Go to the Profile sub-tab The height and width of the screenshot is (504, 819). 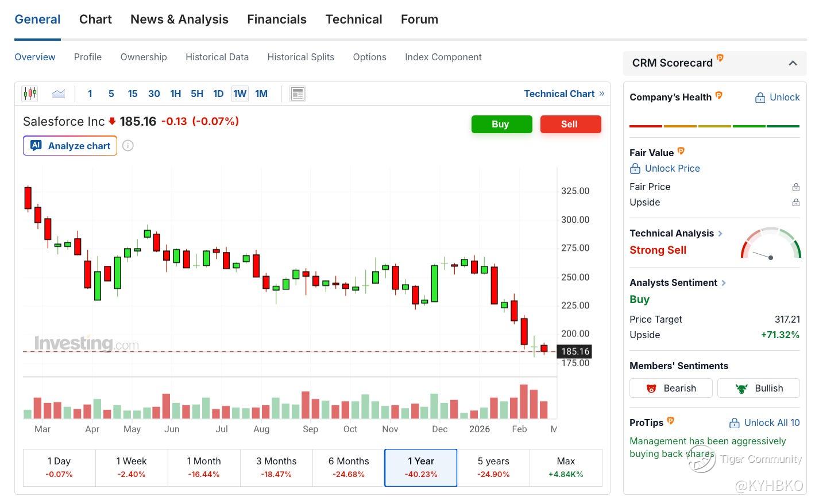point(88,57)
